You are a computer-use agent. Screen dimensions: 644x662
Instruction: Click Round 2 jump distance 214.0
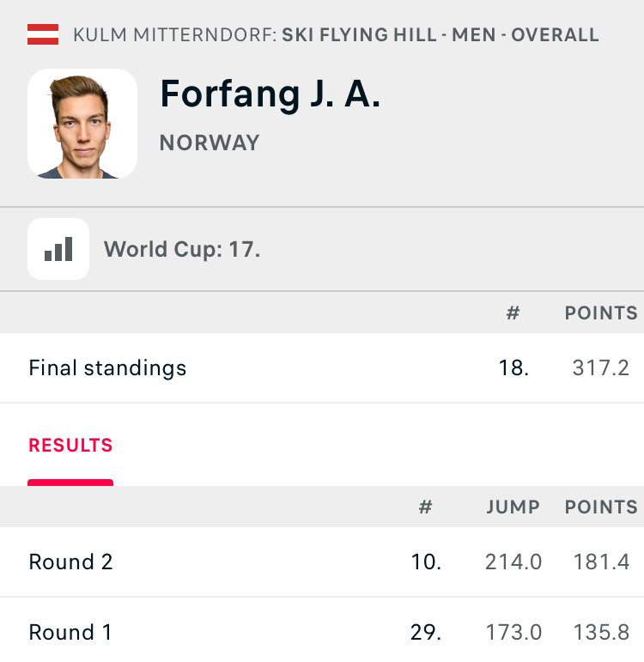point(513,562)
